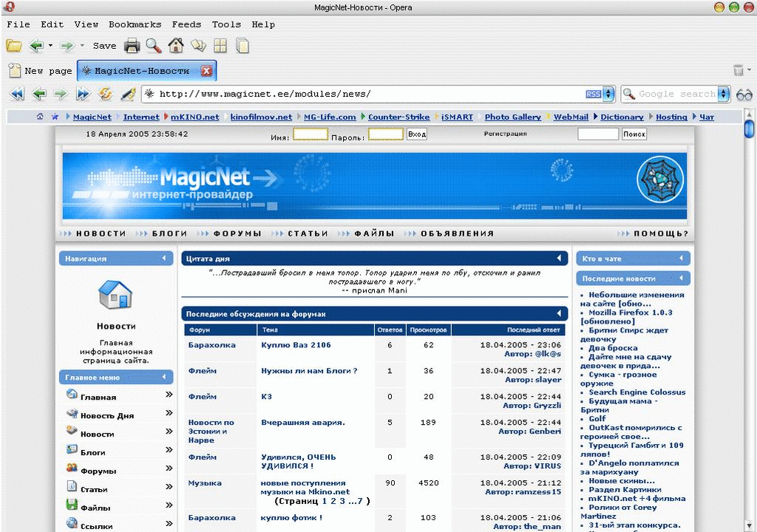The image size is (757, 532).
Task: Open the address field dropdown
Action: click(x=609, y=94)
